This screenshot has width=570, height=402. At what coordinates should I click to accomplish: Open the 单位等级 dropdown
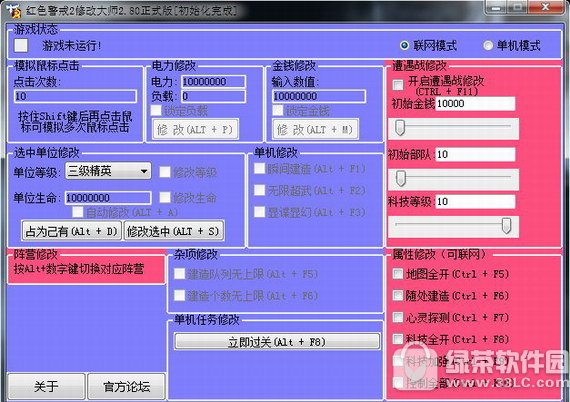coord(108,171)
